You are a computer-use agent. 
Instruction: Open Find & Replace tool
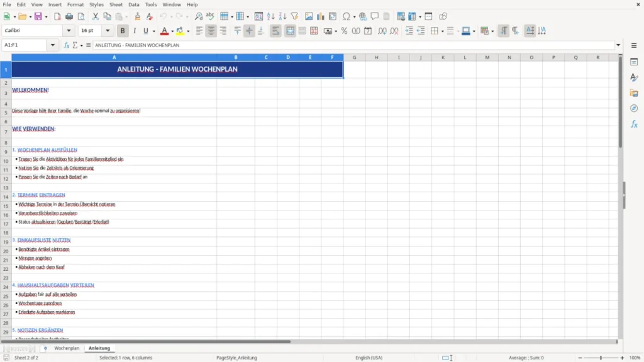coord(198,16)
